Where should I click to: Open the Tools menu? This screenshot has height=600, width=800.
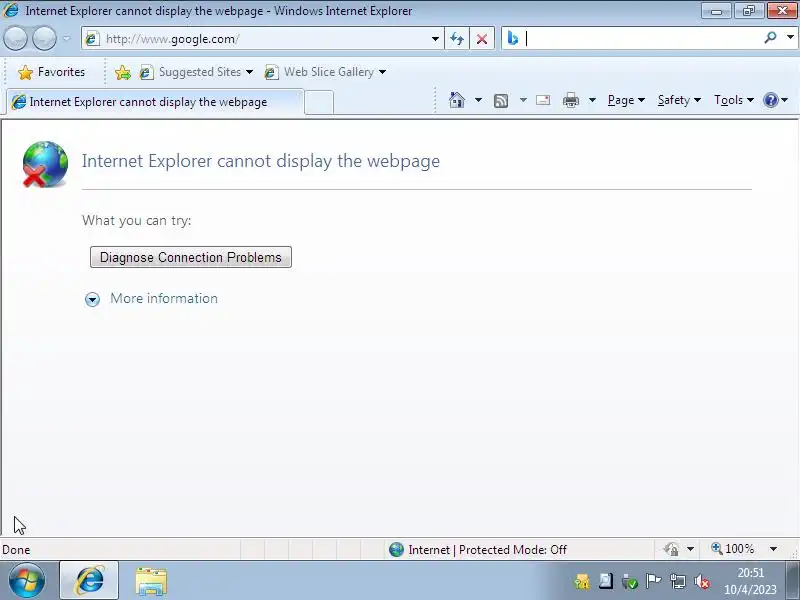point(734,100)
